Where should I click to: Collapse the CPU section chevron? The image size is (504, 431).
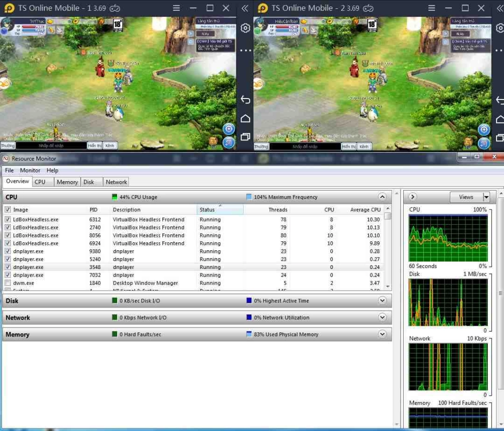click(x=382, y=197)
